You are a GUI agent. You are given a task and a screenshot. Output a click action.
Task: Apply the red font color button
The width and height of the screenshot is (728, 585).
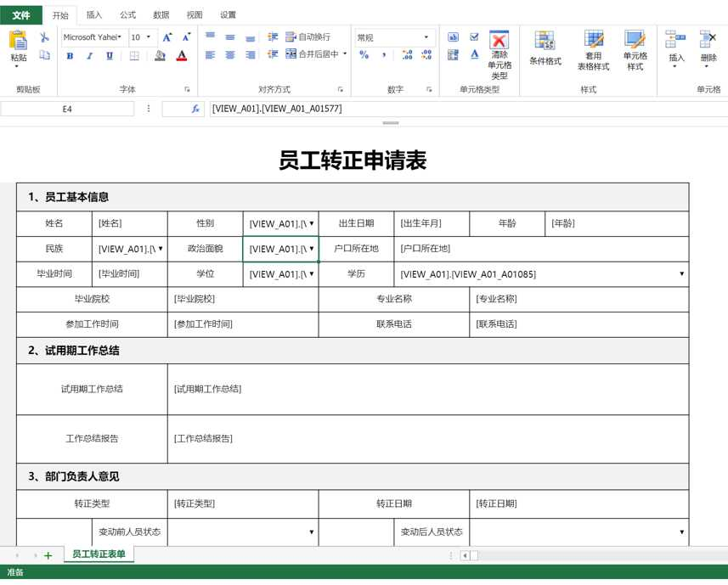(182, 56)
